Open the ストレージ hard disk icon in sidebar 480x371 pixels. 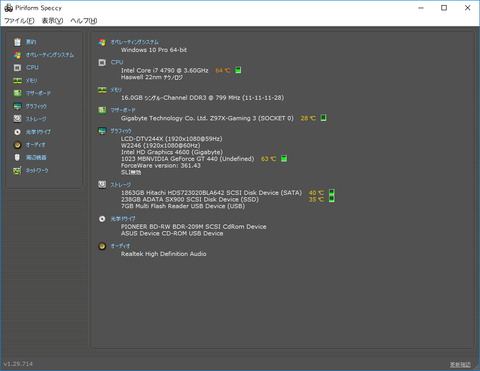[17, 119]
